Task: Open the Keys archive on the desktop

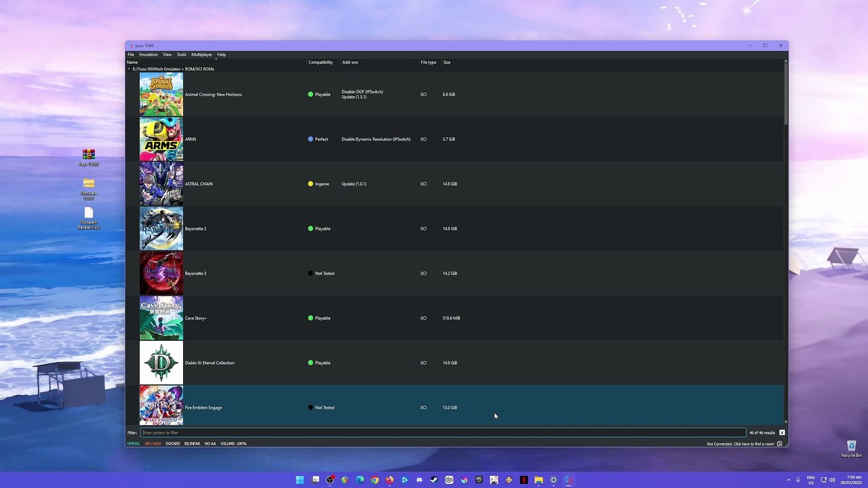Action: (x=88, y=157)
